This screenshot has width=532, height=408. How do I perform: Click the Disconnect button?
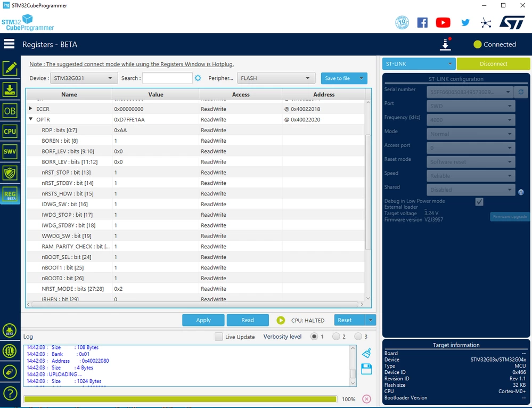[x=493, y=64]
